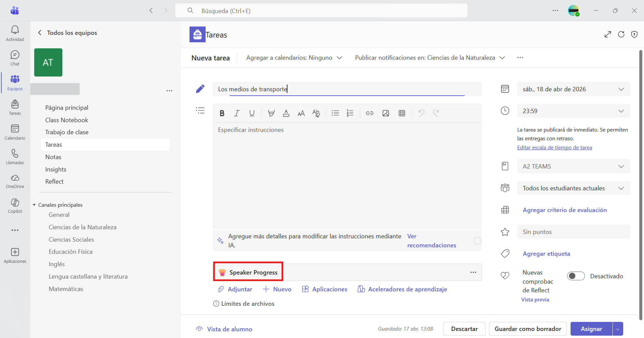Viewport: 644px width, 338px height.
Task: Open the font color tool
Action: pyautogui.click(x=286, y=113)
